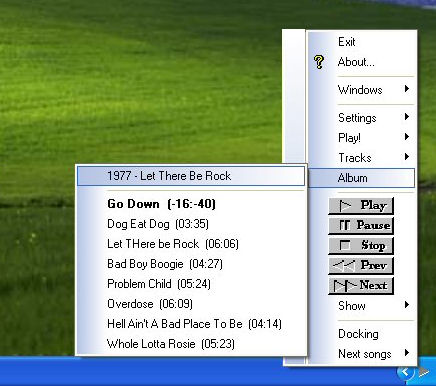Expand the Windows submenu

362,90
